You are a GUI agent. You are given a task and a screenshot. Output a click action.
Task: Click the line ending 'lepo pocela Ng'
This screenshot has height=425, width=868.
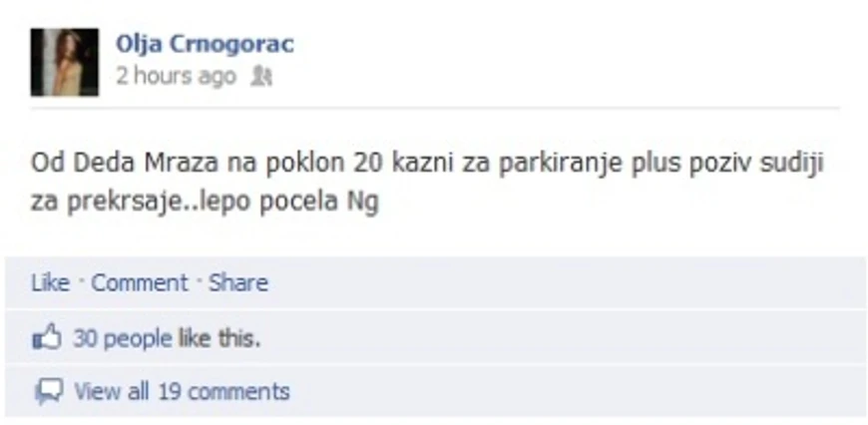point(205,203)
